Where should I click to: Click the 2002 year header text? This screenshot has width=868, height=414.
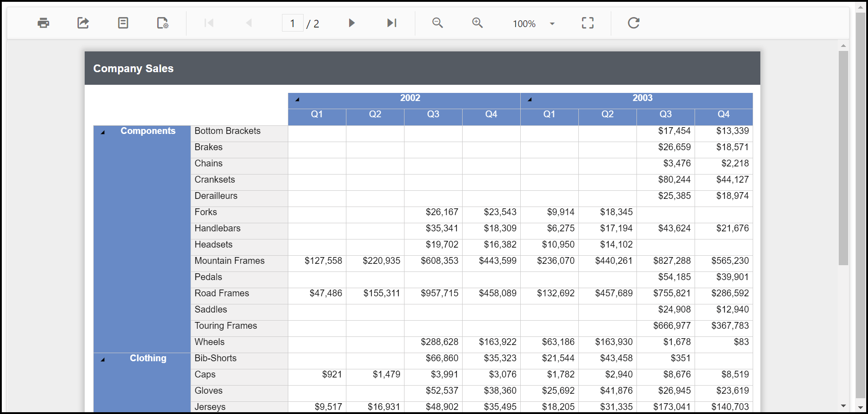[x=410, y=98]
